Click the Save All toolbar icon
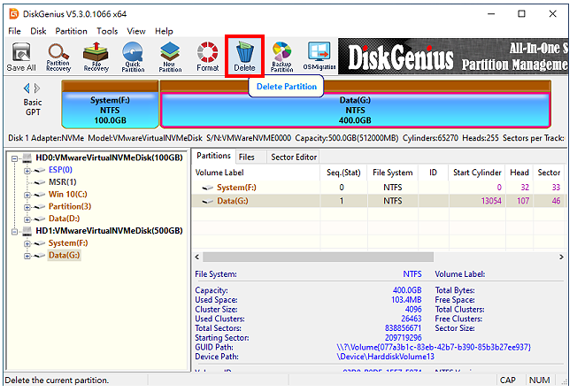The height and width of the screenshot is (392, 577). 21,57
